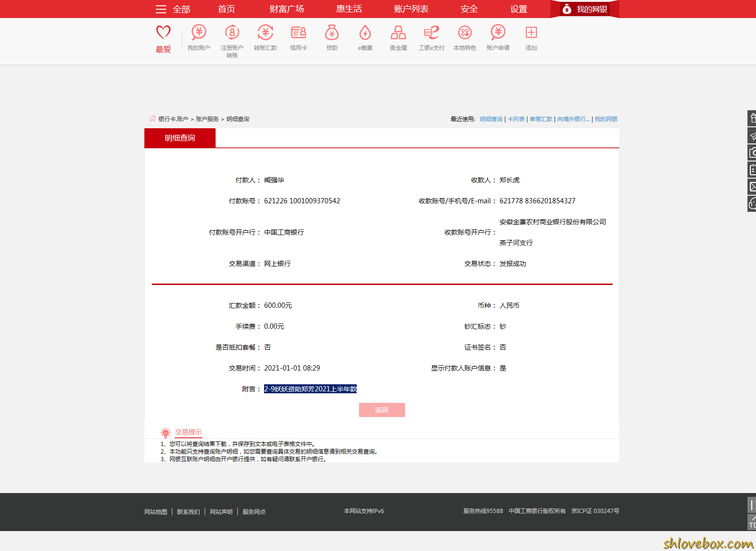Click the 0.00元 fee value
Screen dimensions: 756x551
pyautogui.click(x=274, y=326)
